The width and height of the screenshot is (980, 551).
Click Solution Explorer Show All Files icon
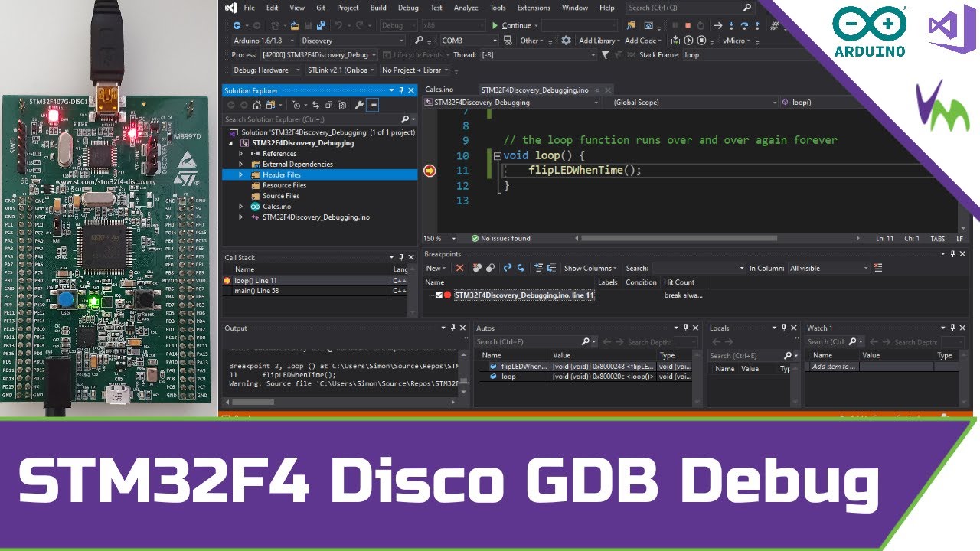(x=341, y=105)
